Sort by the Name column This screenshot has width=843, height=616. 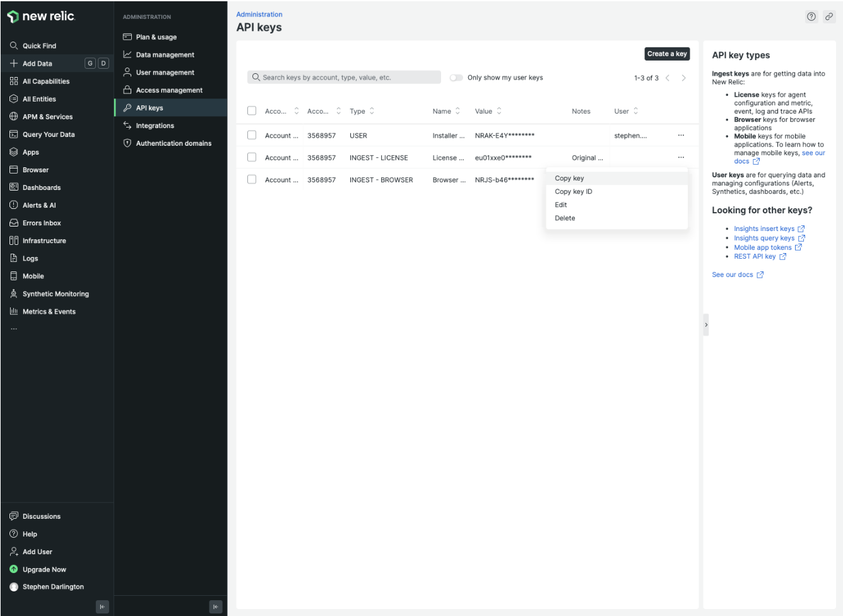point(446,111)
